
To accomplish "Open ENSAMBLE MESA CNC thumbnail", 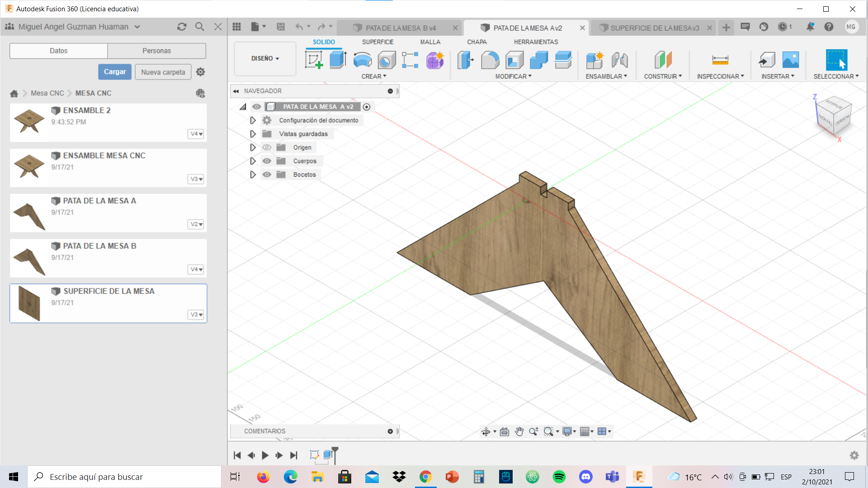I will coord(29,167).
